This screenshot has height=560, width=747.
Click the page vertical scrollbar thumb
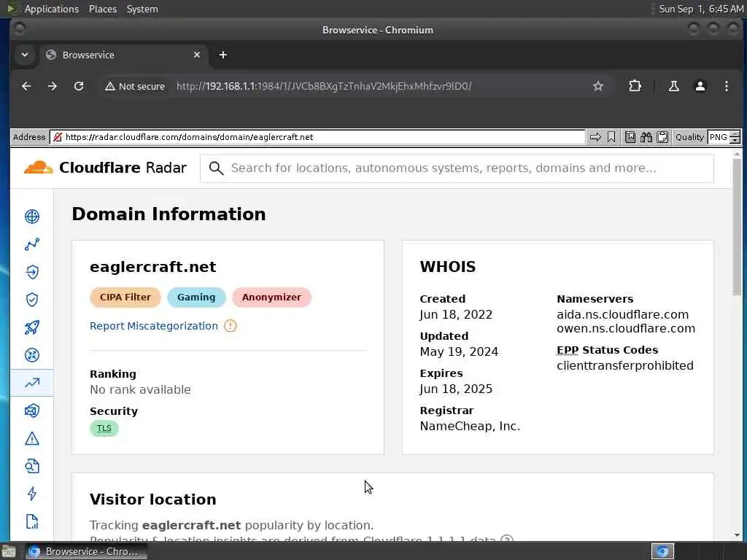click(x=737, y=227)
